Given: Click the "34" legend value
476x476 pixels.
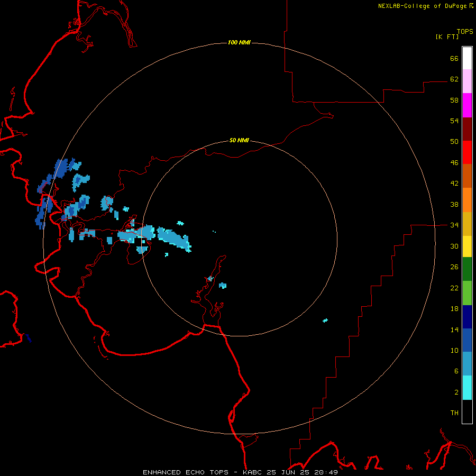Looking at the screenshot, I should click(454, 225).
